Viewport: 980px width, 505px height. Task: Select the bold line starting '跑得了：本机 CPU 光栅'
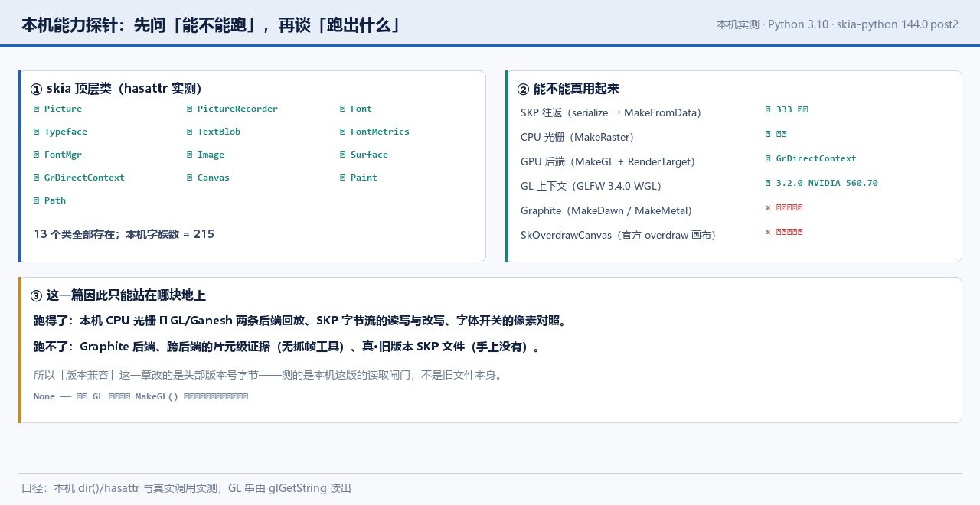pyautogui.click(x=300, y=321)
